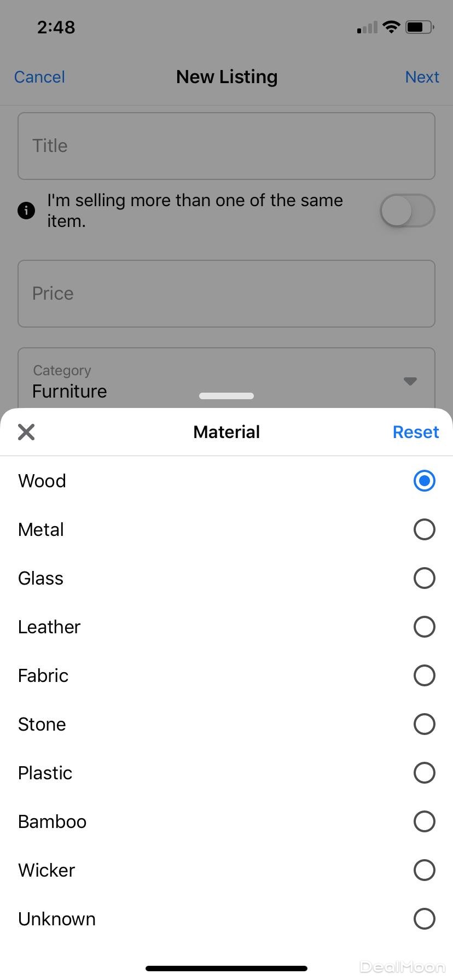Cancel the new listing
This screenshot has height=980, width=453.
click(x=39, y=77)
